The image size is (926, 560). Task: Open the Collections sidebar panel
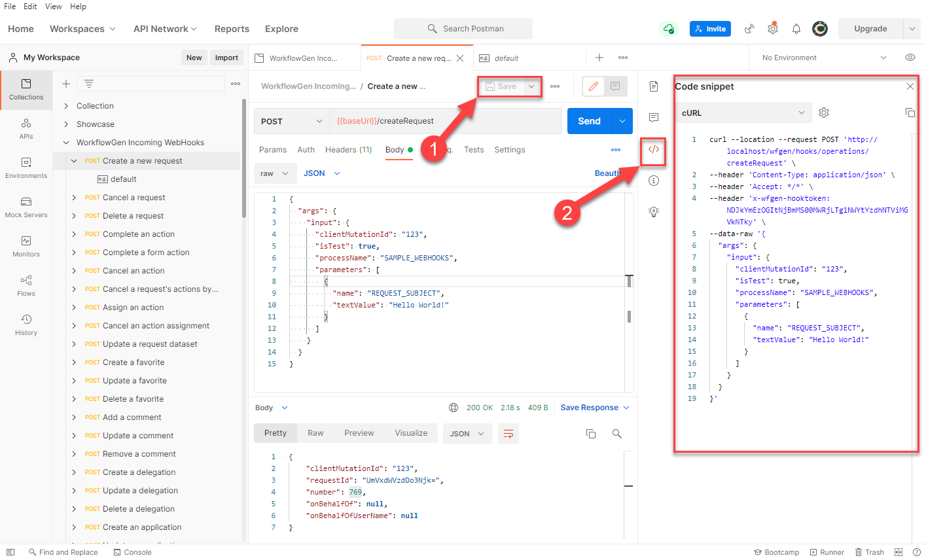click(x=26, y=90)
